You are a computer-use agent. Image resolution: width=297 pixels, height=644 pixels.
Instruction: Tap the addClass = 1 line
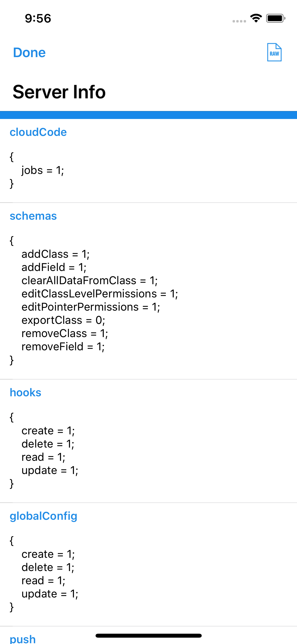pos(55,254)
